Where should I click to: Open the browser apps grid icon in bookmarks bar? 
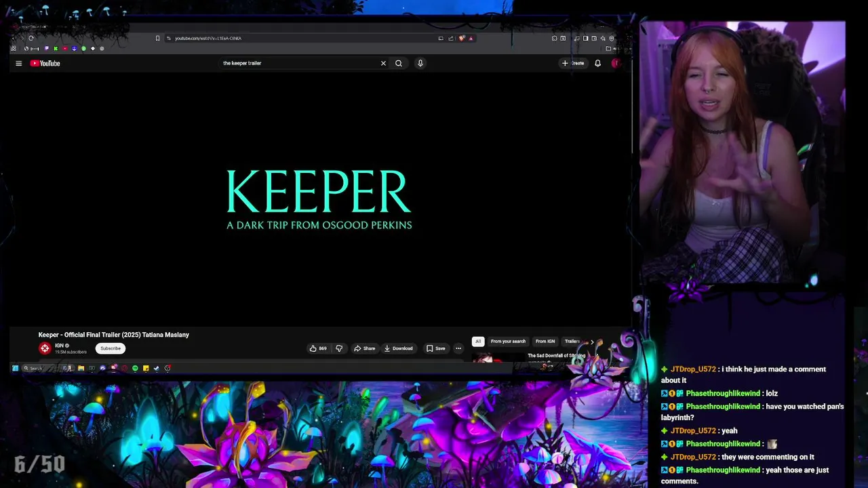click(x=13, y=49)
